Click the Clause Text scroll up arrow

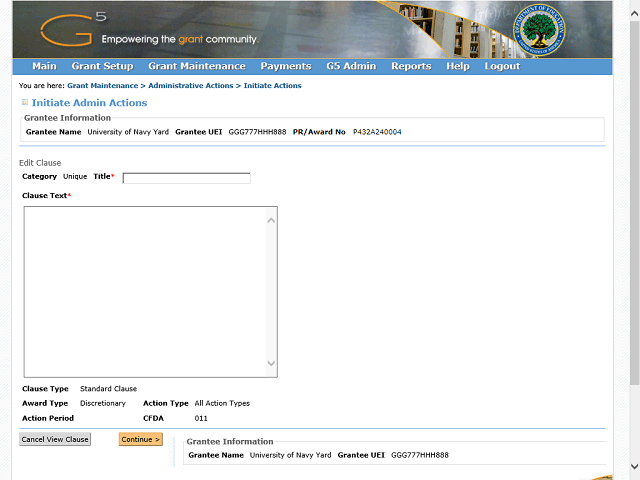coord(271,221)
